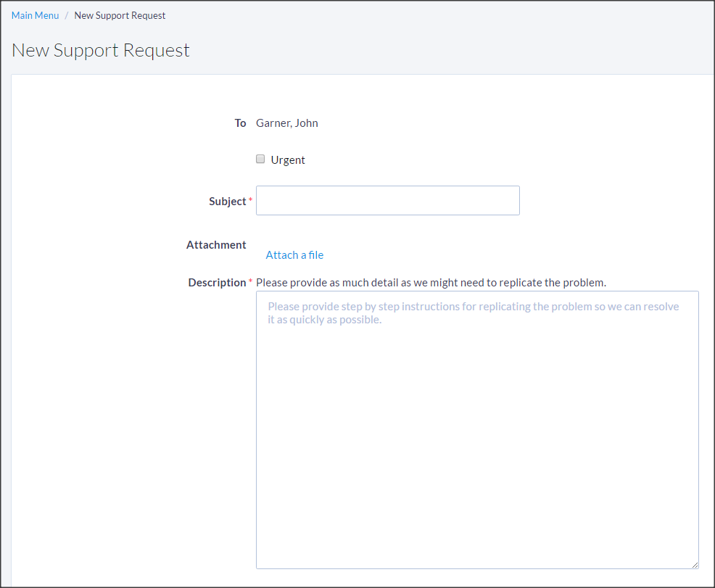Screen dimensions: 715x588
Task: Click the Attachment section label
Action: pos(216,244)
